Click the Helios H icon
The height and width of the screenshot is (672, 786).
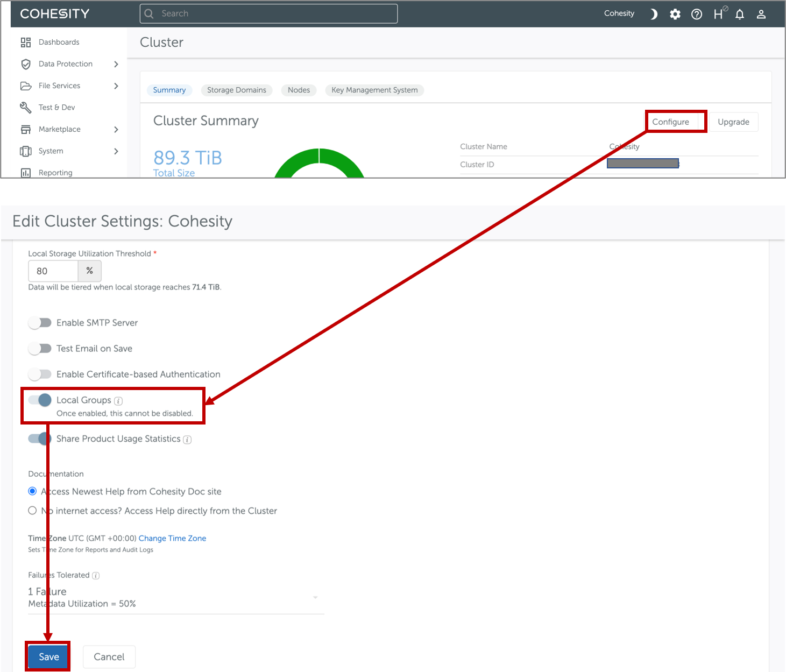720,13
